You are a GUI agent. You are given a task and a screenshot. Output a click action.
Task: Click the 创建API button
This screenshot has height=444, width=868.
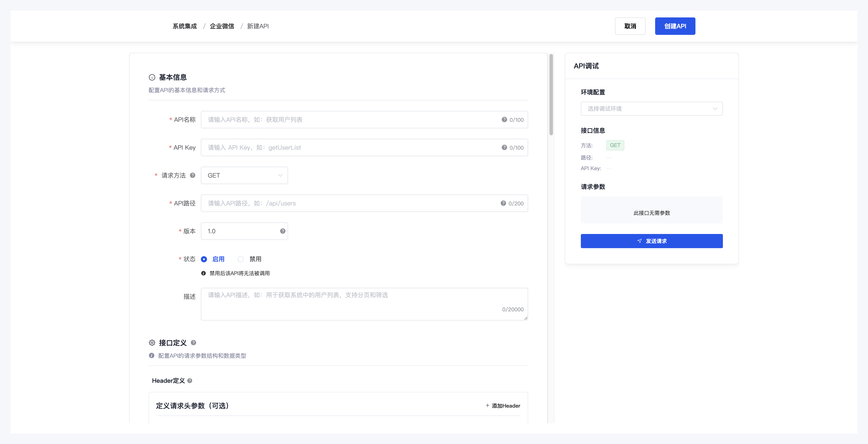coord(675,26)
